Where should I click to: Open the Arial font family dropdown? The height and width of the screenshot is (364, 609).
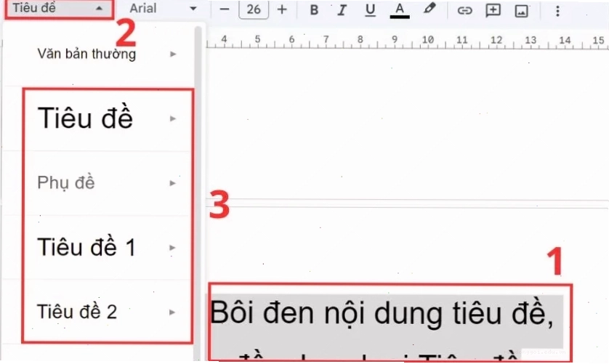[163, 8]
